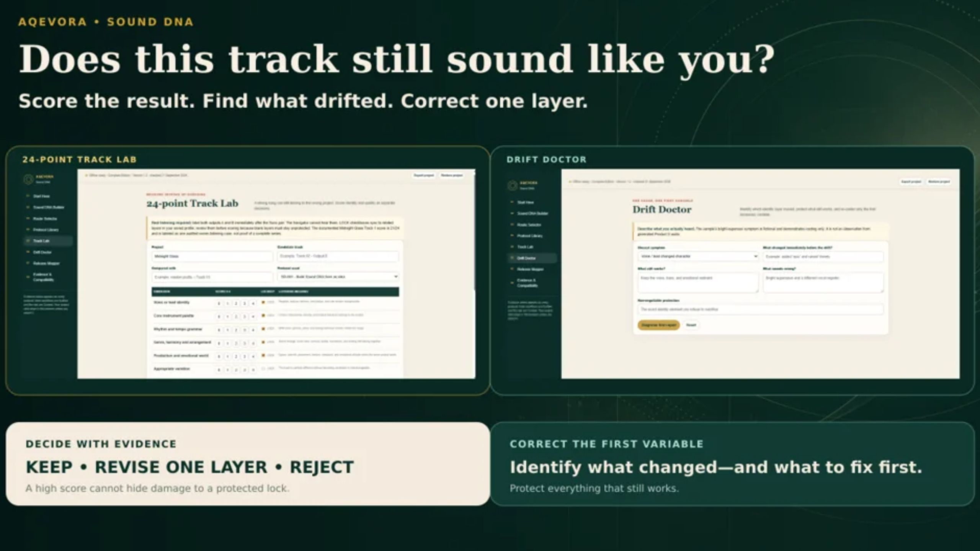The image size is (980, 551).
Task: Toggle the LOCK checkbox for Core instrument palette
Action: [x=263, y=316]
